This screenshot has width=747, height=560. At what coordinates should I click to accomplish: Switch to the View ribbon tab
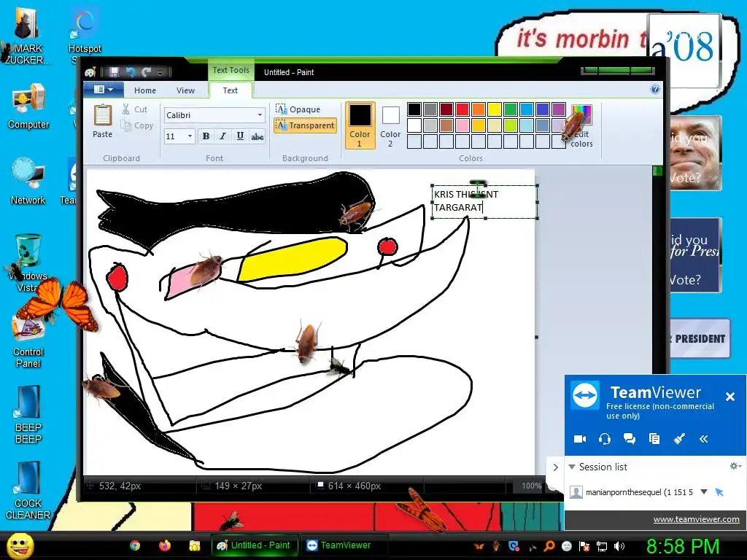(x=185, y=90)
